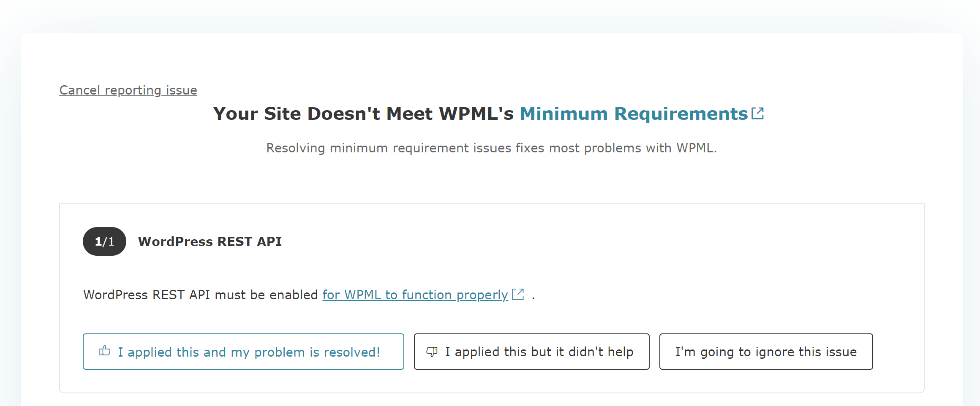Image resolution: width=980 pixels, height=406 pixels.
Task: Click the Cancel reporting issue link
Action: tap(128, 90)
